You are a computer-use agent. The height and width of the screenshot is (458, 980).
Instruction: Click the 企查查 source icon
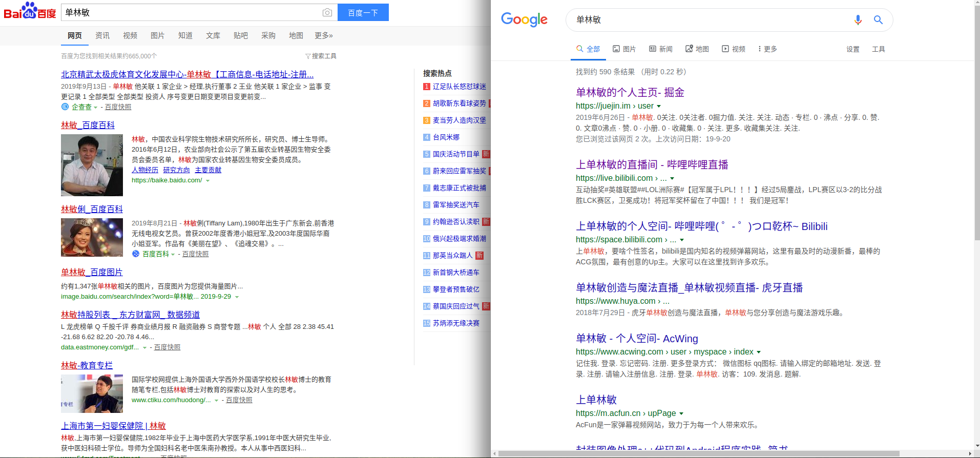(x=65, y=107)
